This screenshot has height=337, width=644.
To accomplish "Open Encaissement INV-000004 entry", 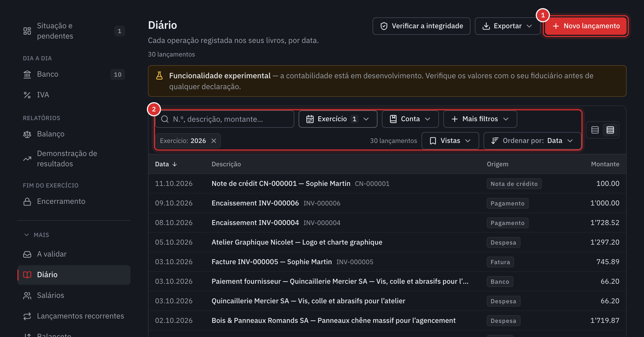I will (387, 223).
